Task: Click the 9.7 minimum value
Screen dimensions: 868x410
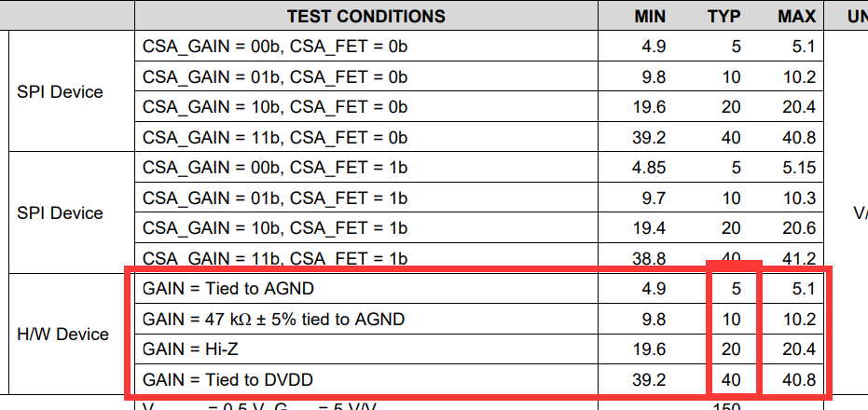Action: [x=654, y=198]
